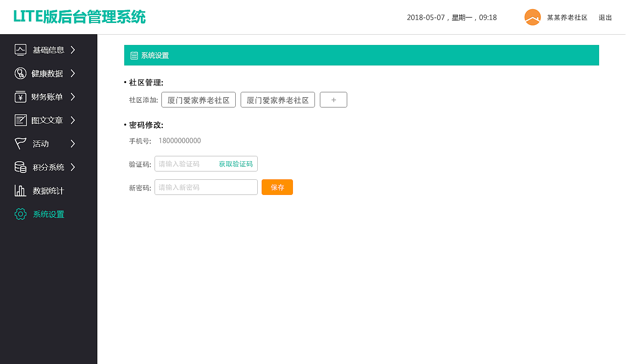
Task: Click the 图文文章 document icon
Action: pos(20,120)
